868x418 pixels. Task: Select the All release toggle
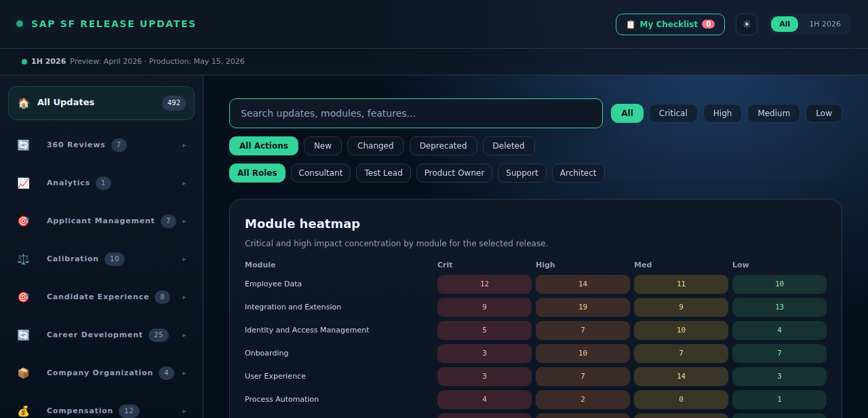785,24
